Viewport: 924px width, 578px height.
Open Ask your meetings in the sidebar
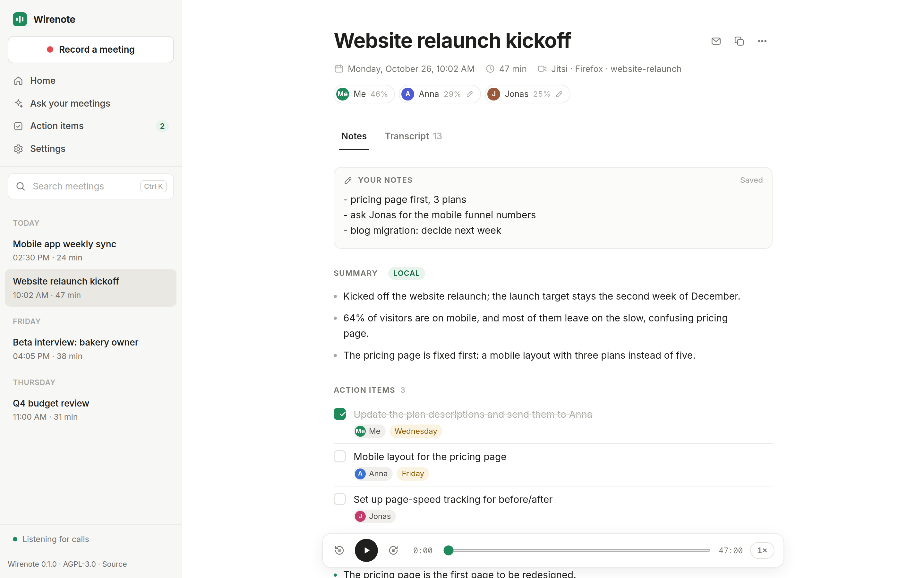point(91,103)
